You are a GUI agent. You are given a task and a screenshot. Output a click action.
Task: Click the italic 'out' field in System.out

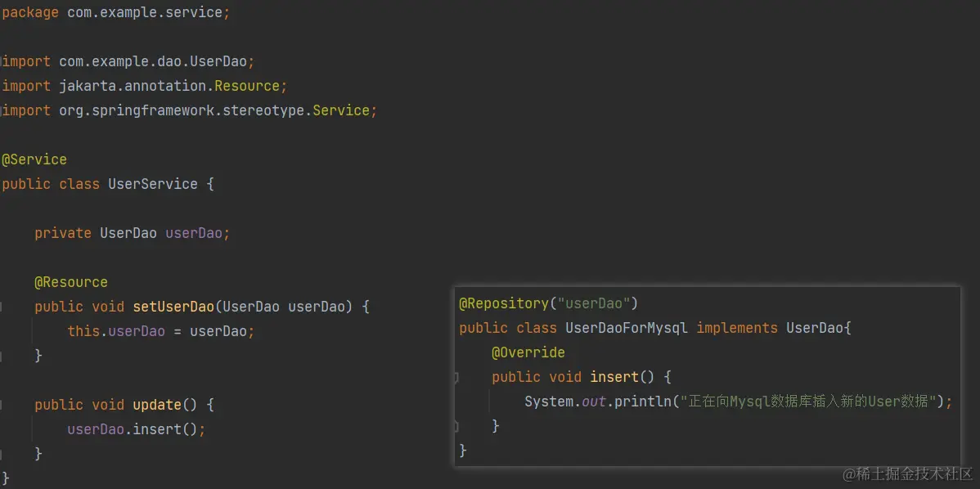pyautogui.click(x=594, y=402)
